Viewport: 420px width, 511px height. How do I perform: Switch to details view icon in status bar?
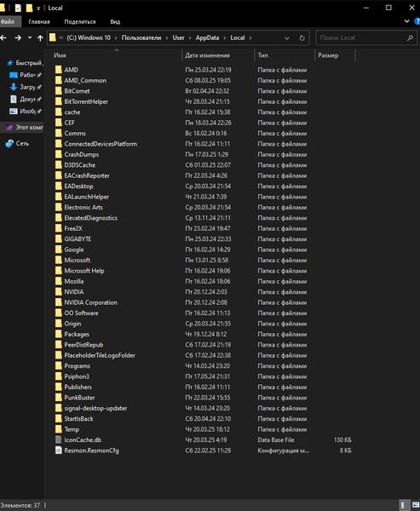point(404,505)
